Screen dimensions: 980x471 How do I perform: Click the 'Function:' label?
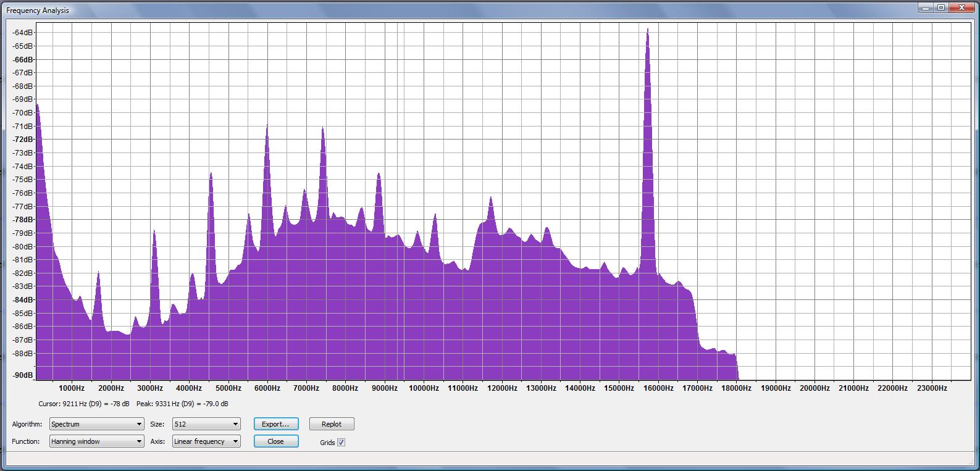tap(26, 441)
